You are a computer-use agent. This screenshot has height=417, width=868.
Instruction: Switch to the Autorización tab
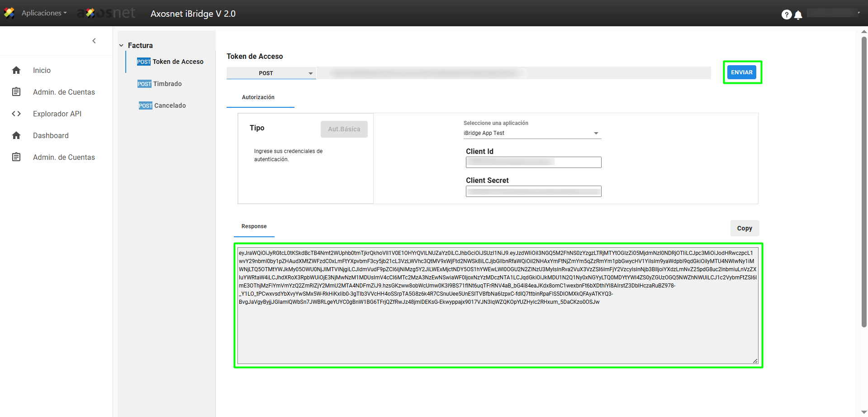(258, 97)
